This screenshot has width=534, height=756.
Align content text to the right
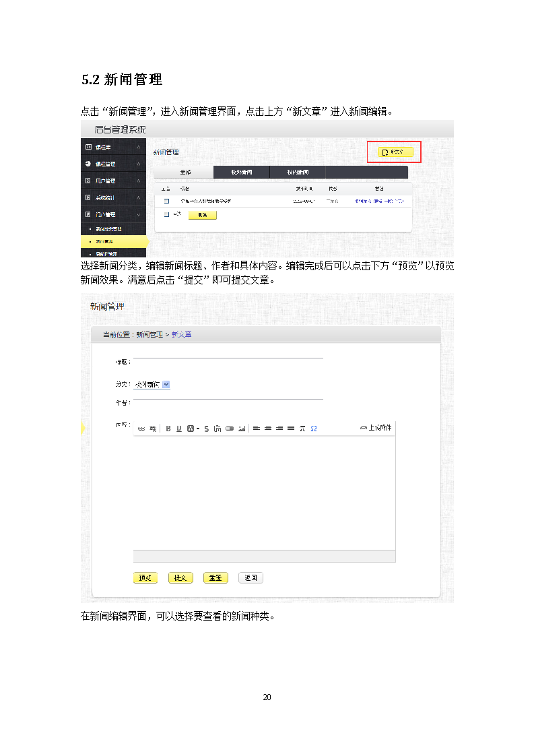[279, 429]
